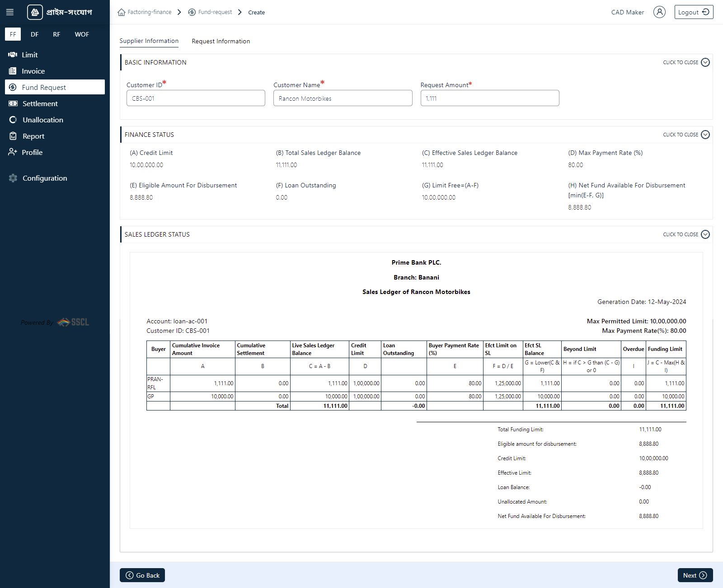Open the Report menu item
Image resolution: width=723 pixels, height=588 pixels.
click(x=55, y=136)
